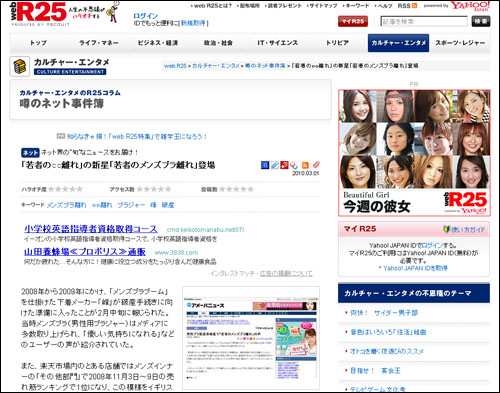
Task: Click the pink paperclip icon by the date
Action: (x=316, y=165)
